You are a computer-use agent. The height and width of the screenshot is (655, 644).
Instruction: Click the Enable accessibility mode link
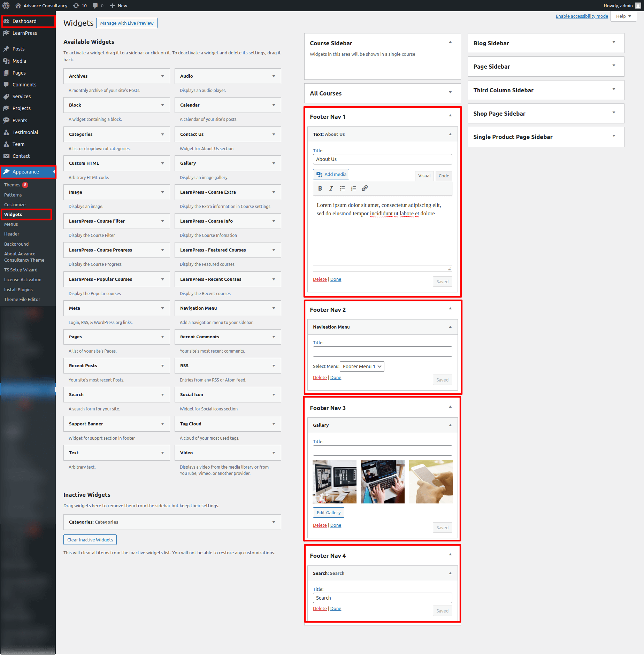[582, 16]
